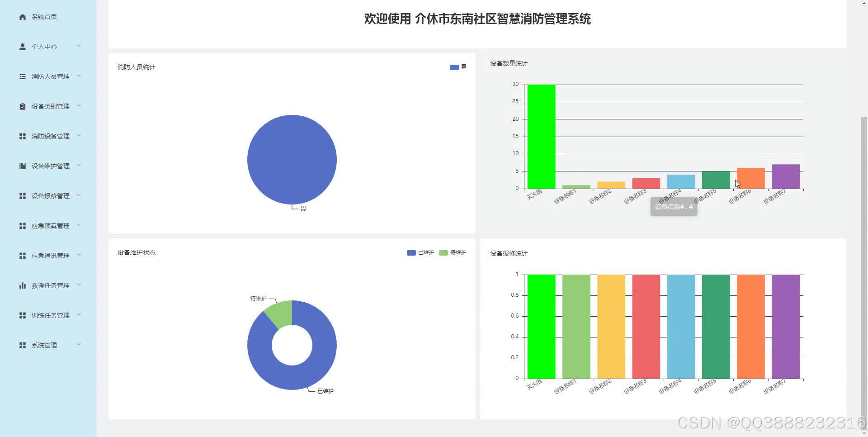Click the bar-chart icon for 救援任务管理
Image resolution: width=868 pixels, height=437 pixels.
(x=23, y=285)
